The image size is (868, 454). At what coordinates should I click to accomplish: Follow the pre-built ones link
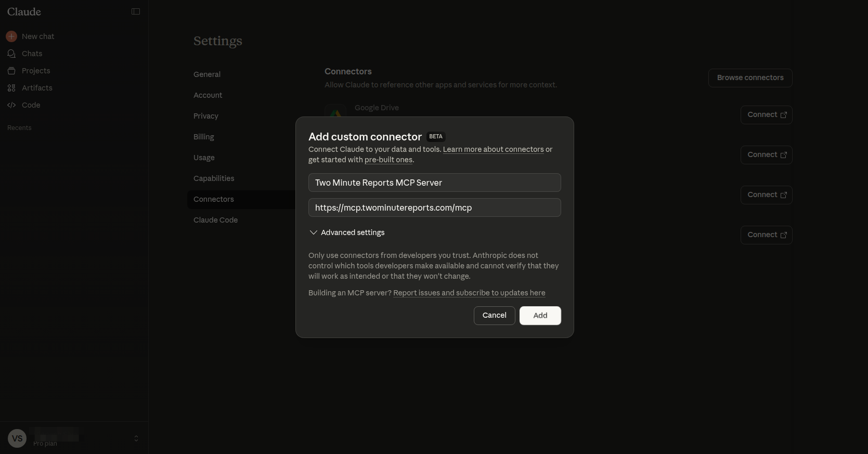pyautogui.click(x=388, y=160)
